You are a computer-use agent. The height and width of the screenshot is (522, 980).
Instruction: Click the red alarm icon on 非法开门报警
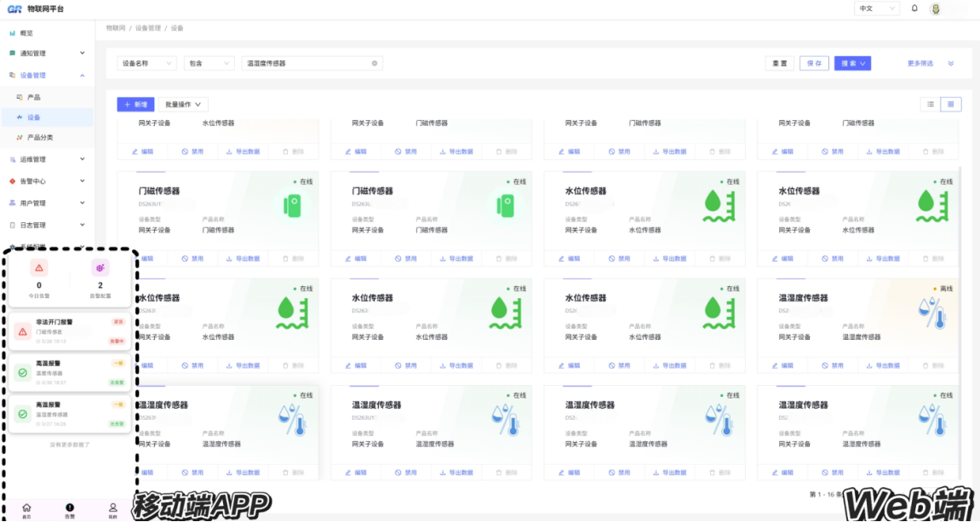click(x=23, y=331)
